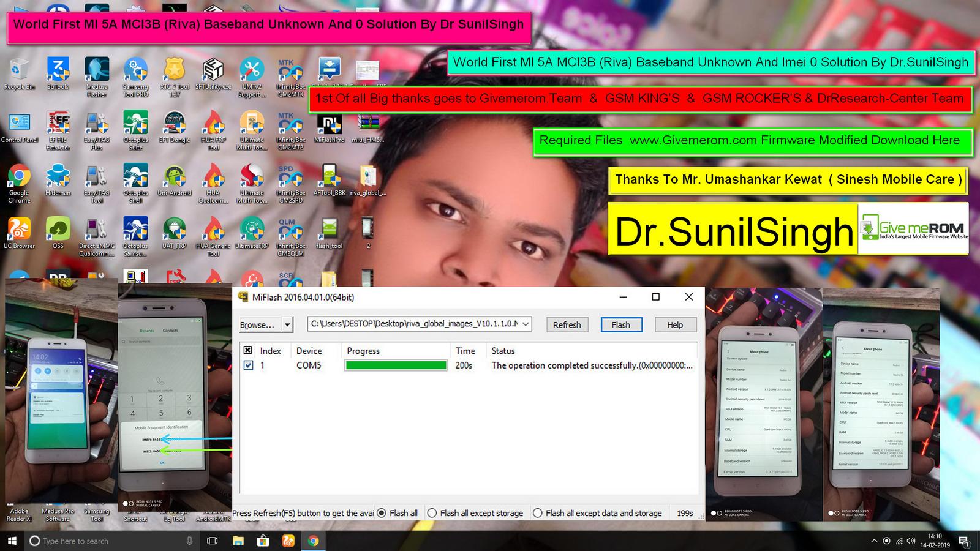This screenshot has height=551, width=980.
Task: Open the Medusa Flasher shortcut
Action: (x=97, y=77)
